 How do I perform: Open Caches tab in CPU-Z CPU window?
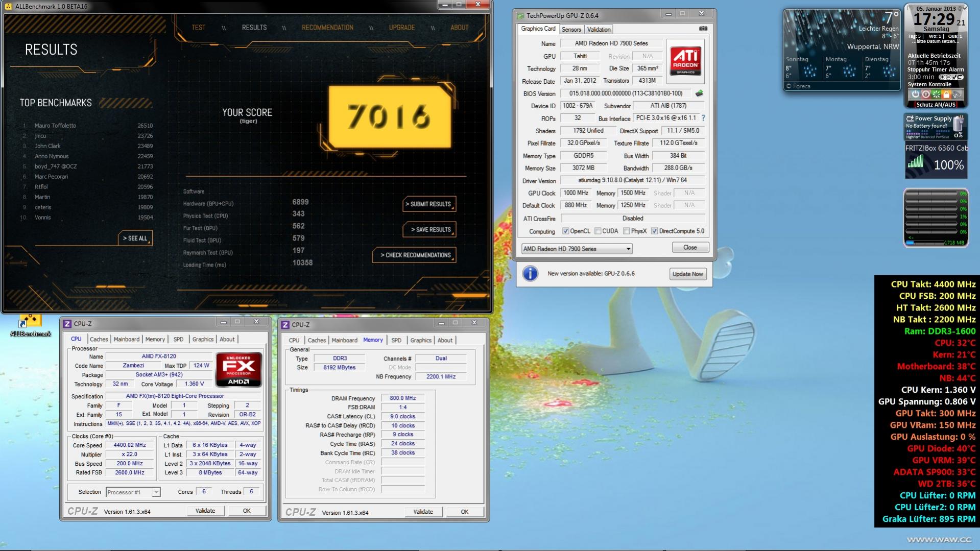(99, 339)
